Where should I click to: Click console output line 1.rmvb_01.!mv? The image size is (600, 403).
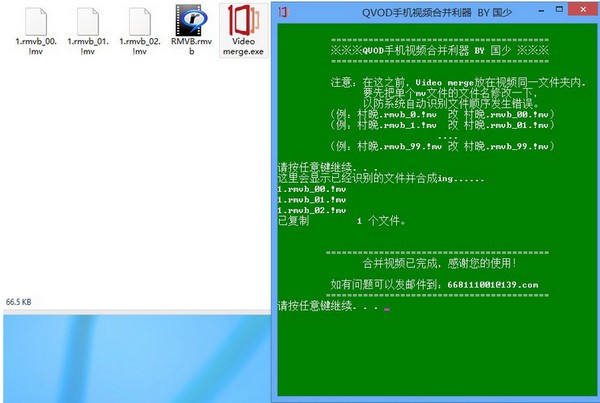point(312,200)
